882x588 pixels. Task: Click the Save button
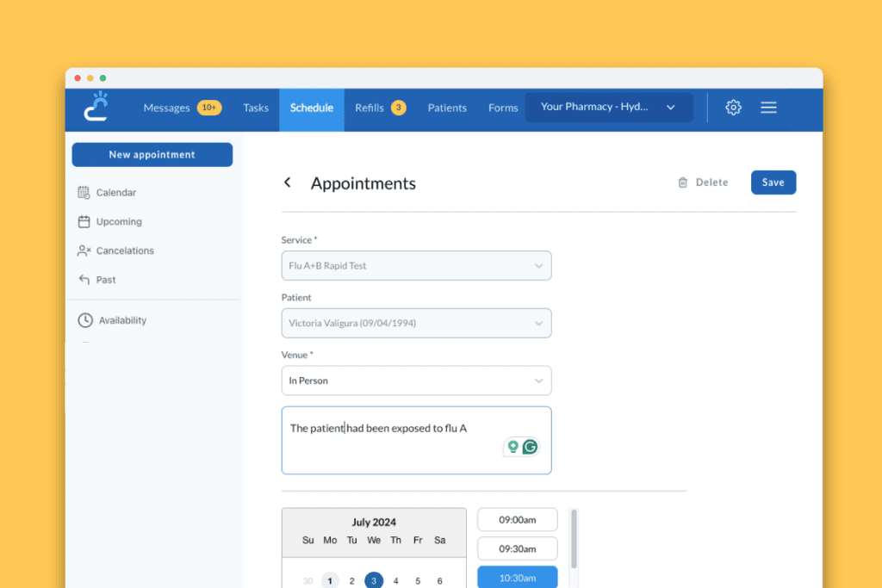coord(773,183)
